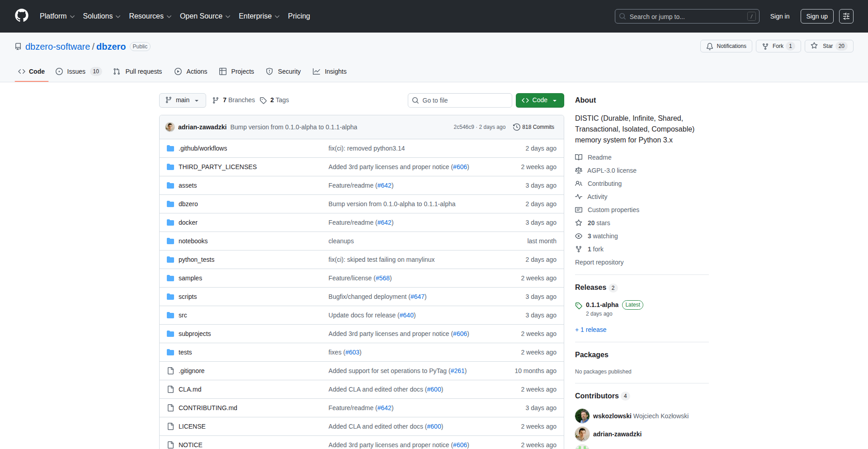868x449 pixels.
Task: Click the GitHub home logo
Action: point(21,16)
